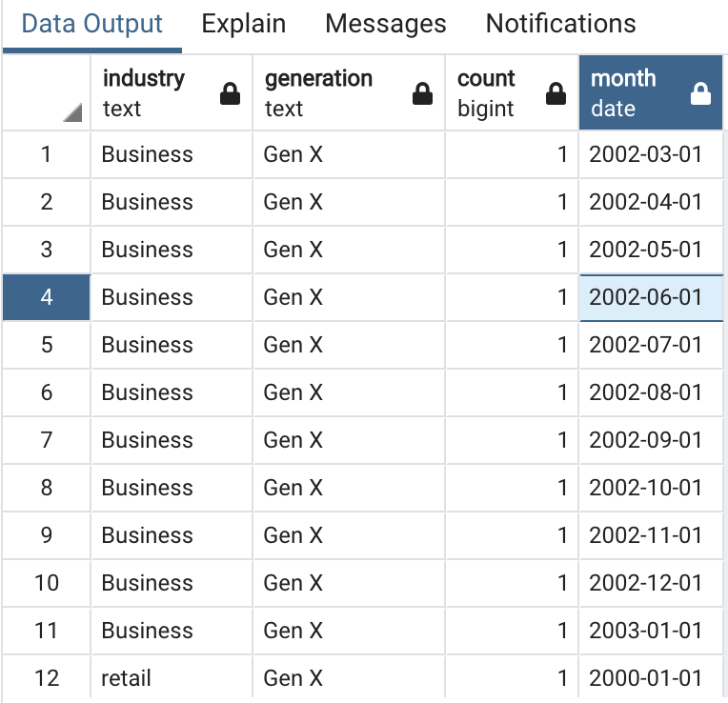Select row number 5

pos(46,345)
